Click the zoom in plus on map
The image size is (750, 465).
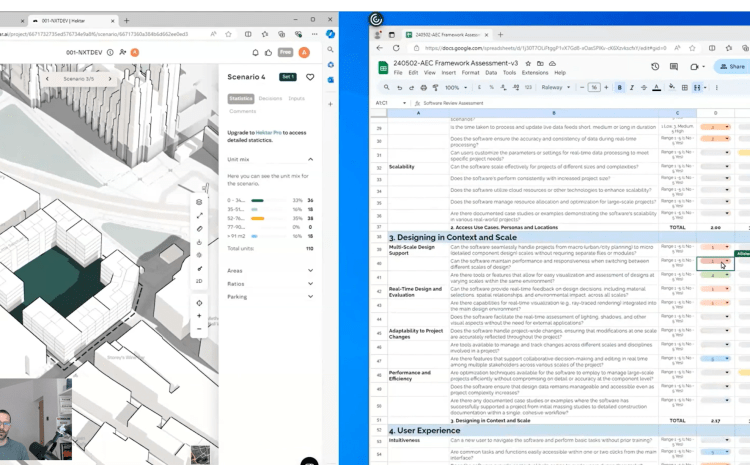point(199,316)
